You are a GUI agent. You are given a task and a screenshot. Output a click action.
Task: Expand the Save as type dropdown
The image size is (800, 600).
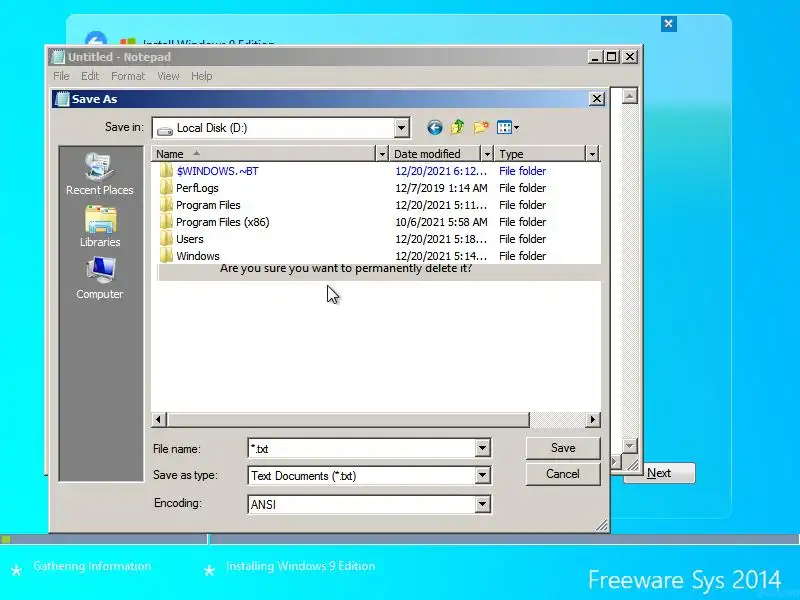pos(482,476)
